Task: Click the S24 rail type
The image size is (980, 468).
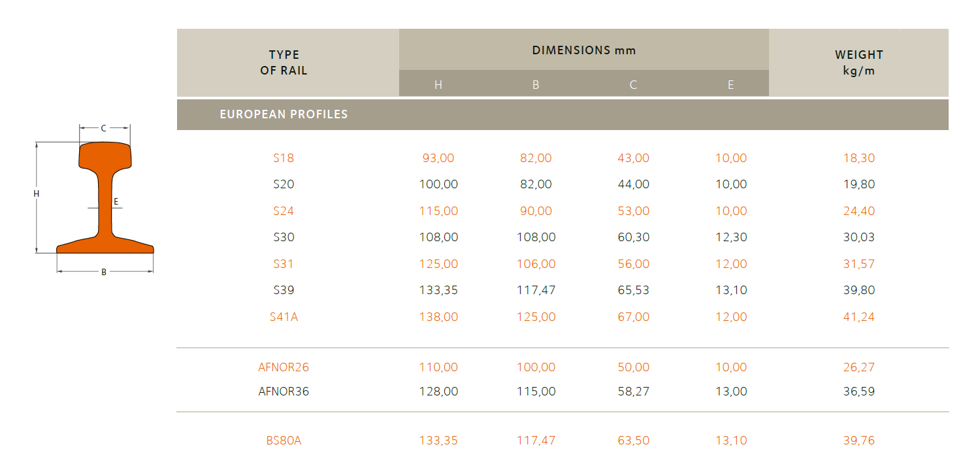Action: pyautogui.click(x=284, y=211)
